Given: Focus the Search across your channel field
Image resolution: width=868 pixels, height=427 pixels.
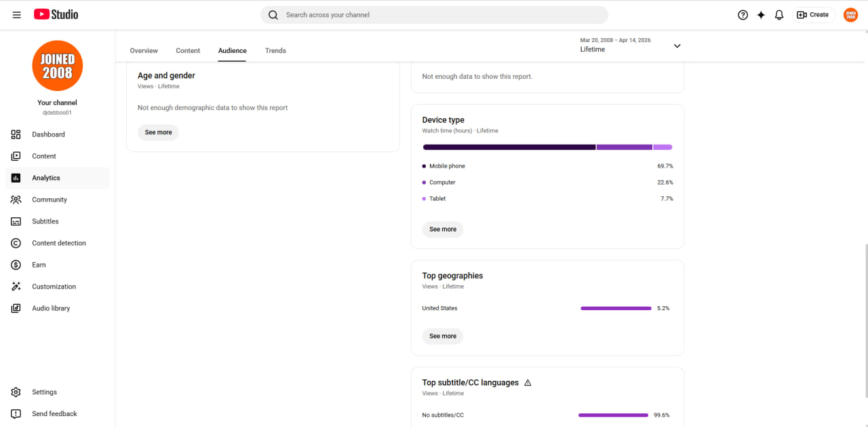Looking at the screenshot, I should [434, 15].
